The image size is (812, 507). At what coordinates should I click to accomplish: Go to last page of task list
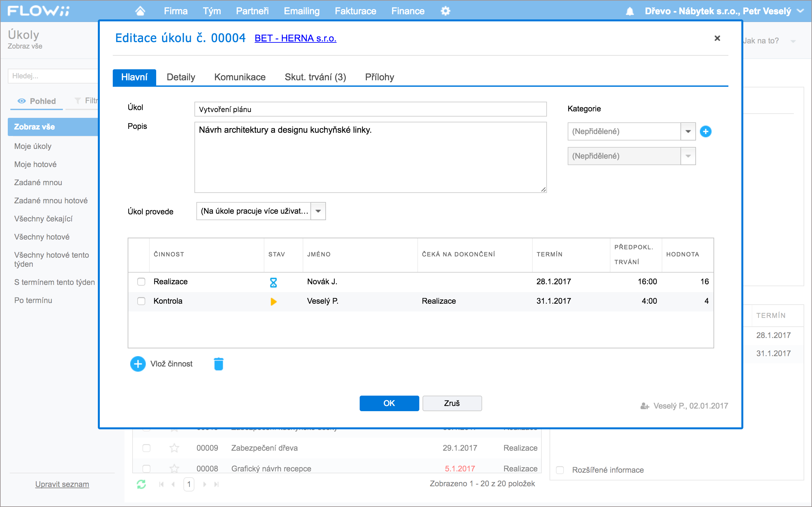click(216, 484)
